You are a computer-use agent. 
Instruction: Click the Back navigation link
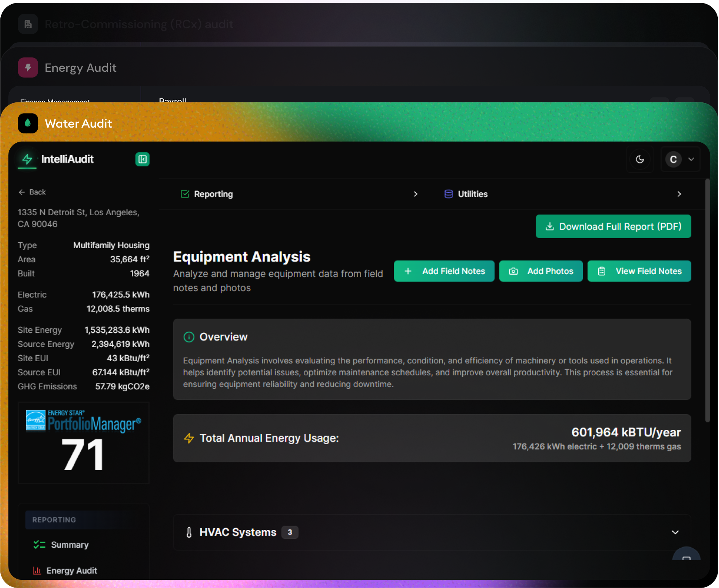coord(32,192)
